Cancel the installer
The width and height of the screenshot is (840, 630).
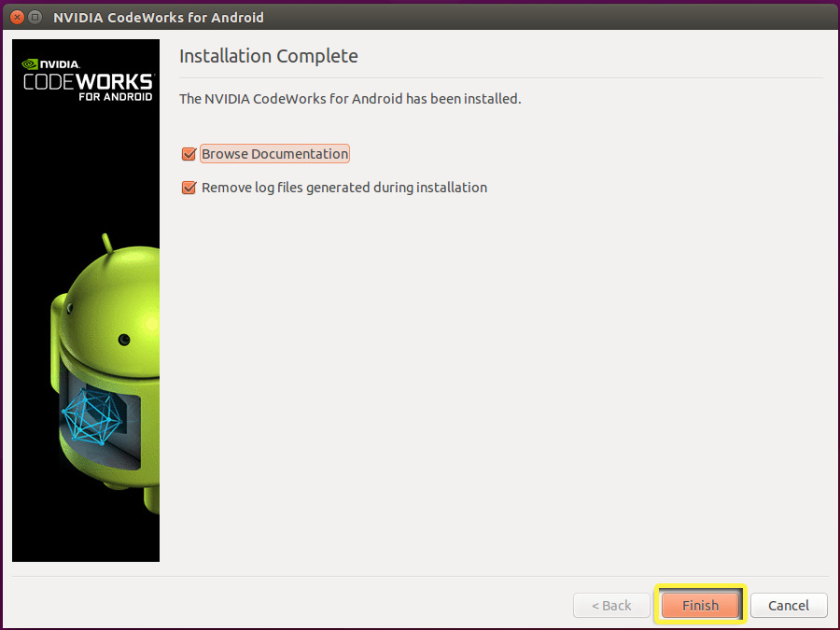[x=789, y=605]
